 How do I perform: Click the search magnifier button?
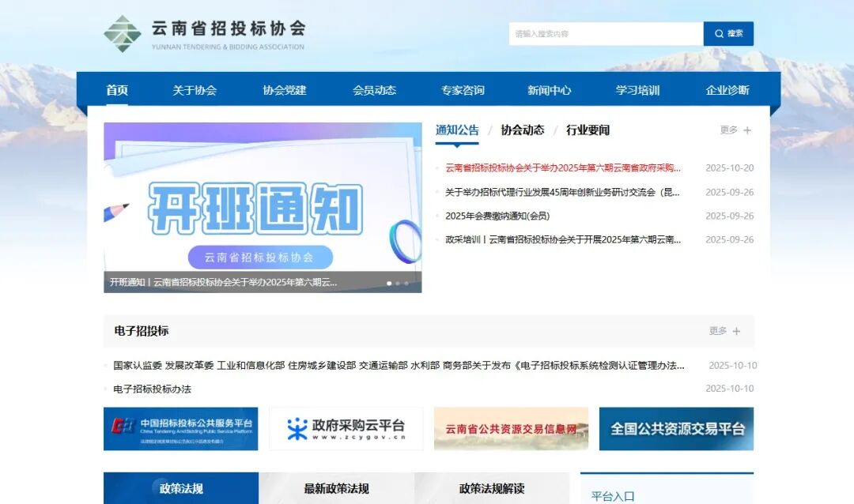pyautogui.click(x=728, y=34)
